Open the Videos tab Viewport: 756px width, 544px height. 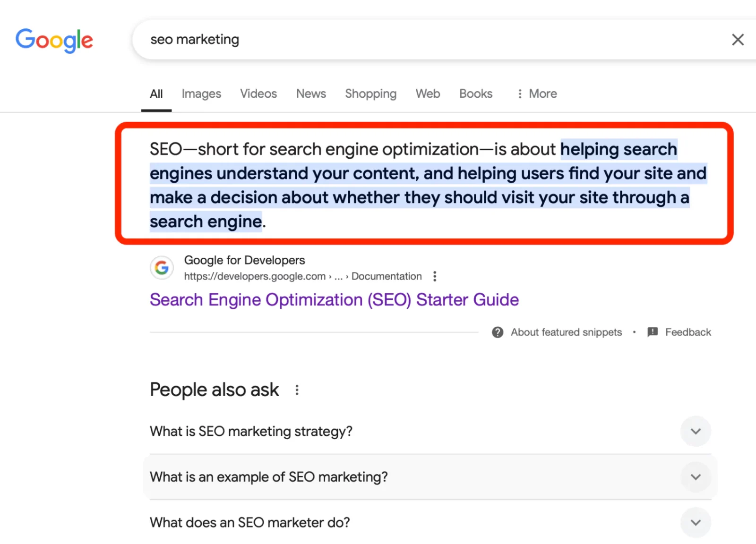pyautogui.click(x=258, y=93)
